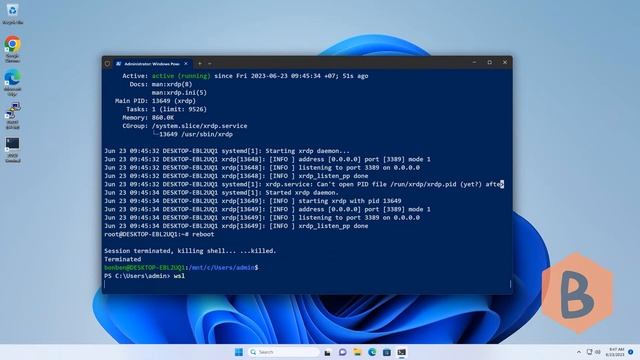640x360 pixels.
Task: Click the '/mnt/c/Users/admin$' prompt path
Action: 222,268
